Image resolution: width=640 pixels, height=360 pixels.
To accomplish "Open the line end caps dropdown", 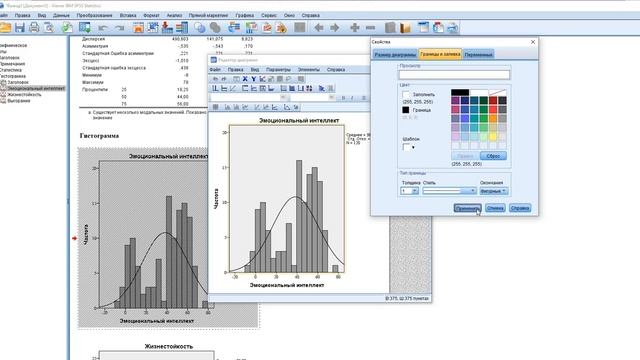I will click(x=493, y=191).
